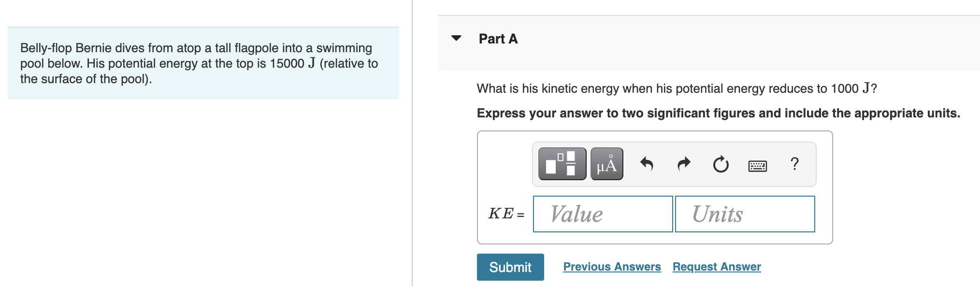Collapse Part A disclosure triangle
The image size is (980, 286).
coord(456,38)
